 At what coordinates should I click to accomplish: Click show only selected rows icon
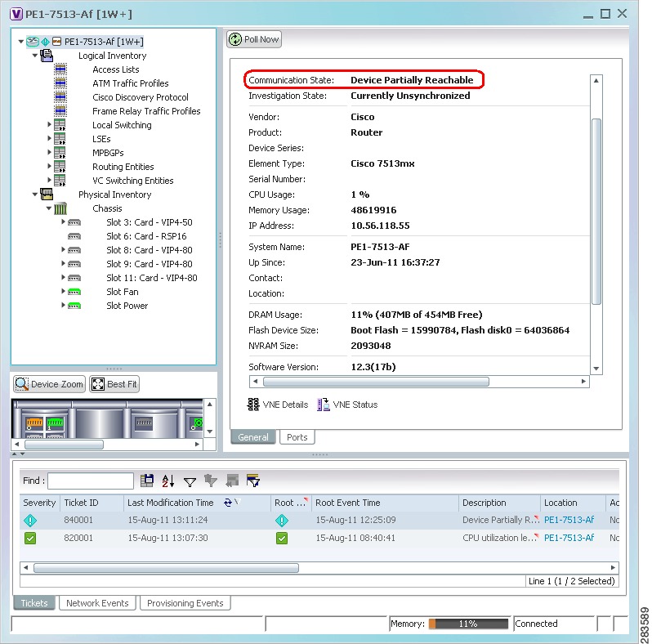pos(252,481)
